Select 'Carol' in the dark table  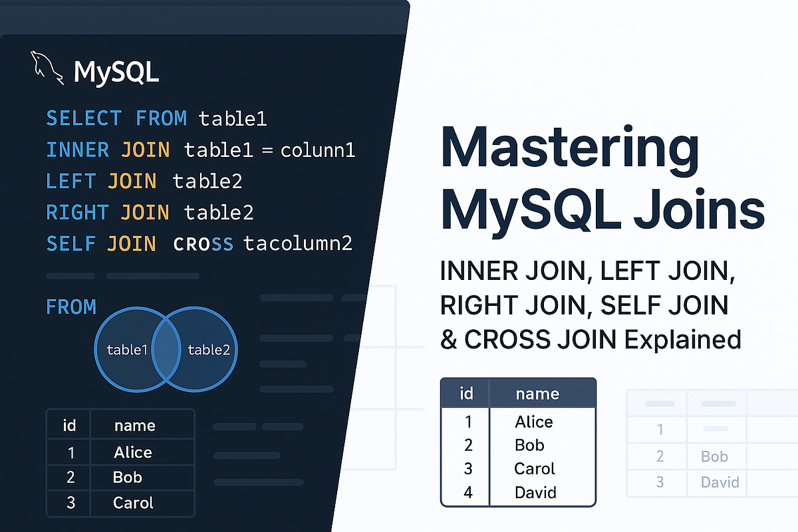tap(133, 503)
